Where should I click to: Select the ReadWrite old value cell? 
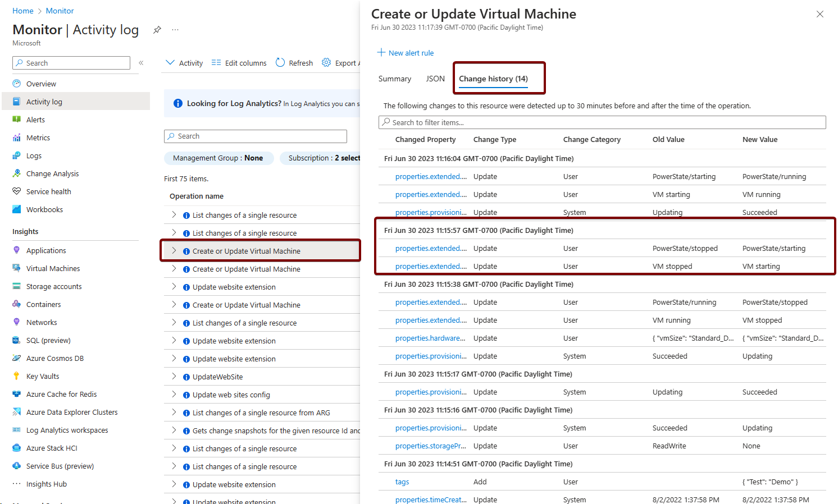point(669,446)
